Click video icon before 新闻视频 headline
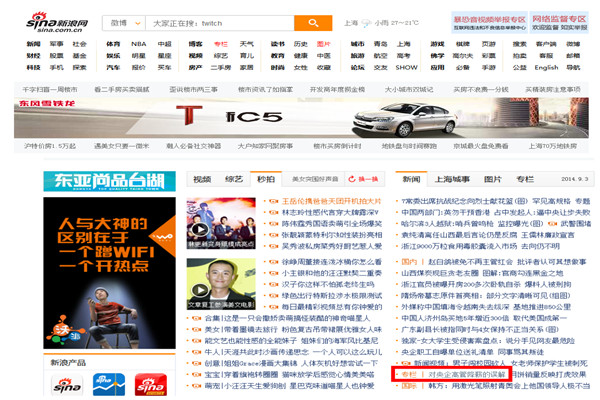The image size is (600, 400). (406, 363)
